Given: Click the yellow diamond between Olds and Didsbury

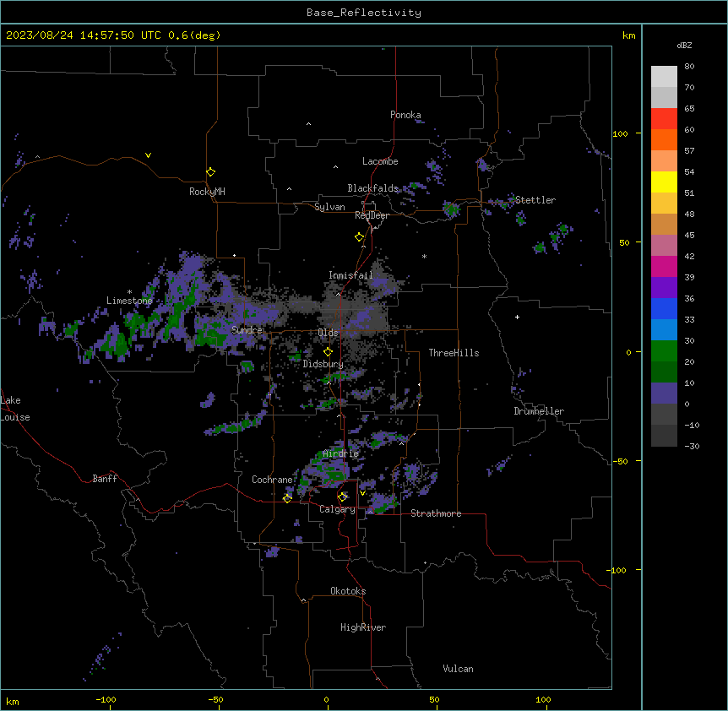Looking at the screenshot, I should [x=328, y=352].
